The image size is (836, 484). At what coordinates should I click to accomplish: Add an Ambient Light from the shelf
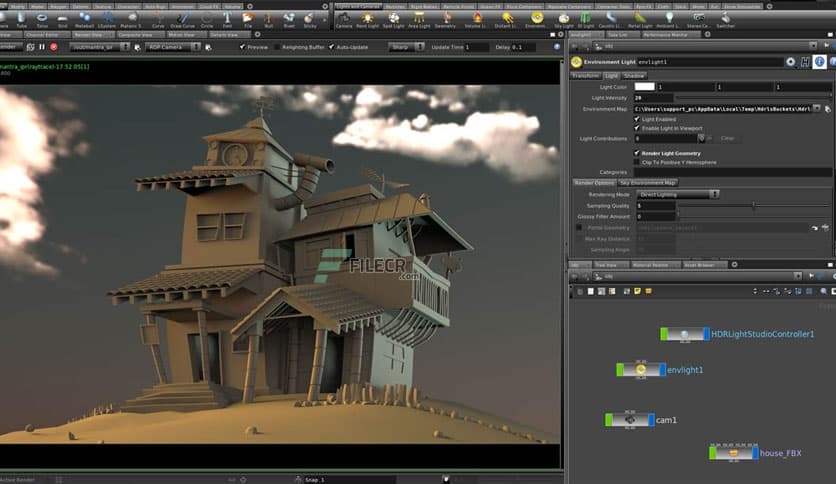pos(669,20)
